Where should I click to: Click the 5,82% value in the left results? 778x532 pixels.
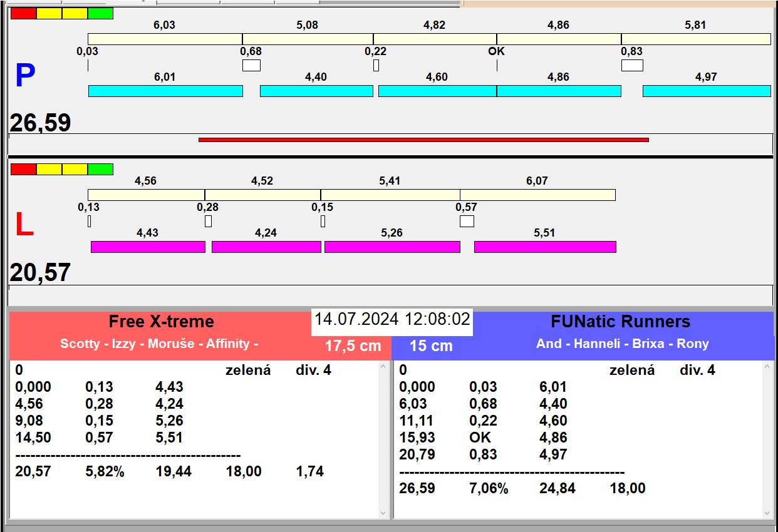click(x=105, y=471)
